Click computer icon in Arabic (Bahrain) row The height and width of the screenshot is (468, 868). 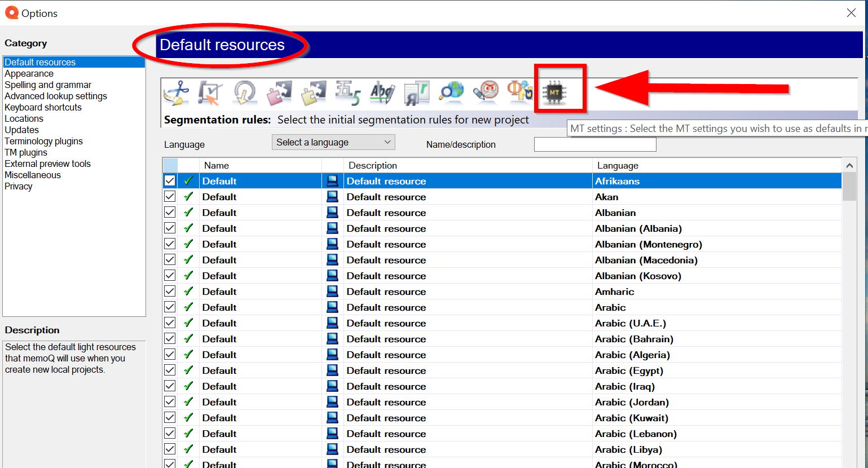333,339
